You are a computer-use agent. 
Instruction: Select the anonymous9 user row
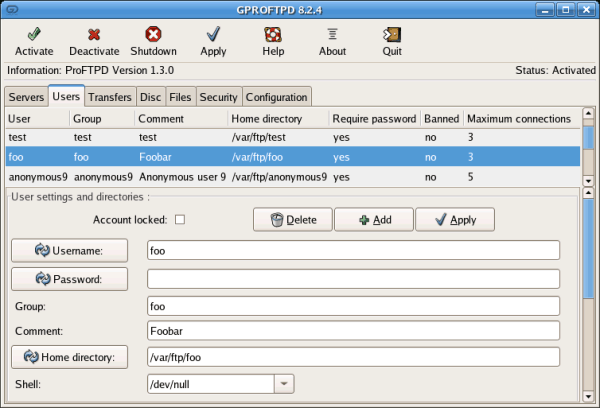tap(293, 177)
